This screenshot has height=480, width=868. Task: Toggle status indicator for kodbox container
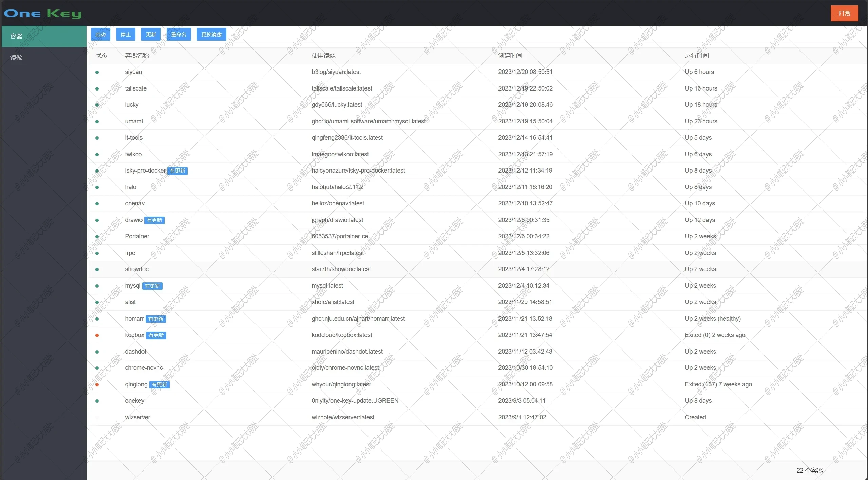pos(97,335)
